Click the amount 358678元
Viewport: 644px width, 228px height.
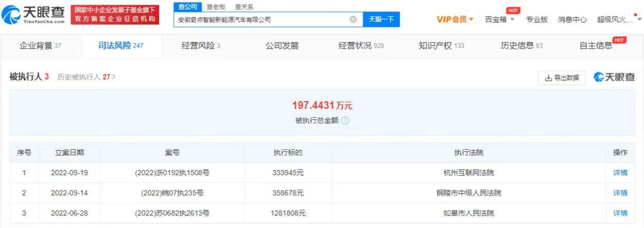click(288, 193)
